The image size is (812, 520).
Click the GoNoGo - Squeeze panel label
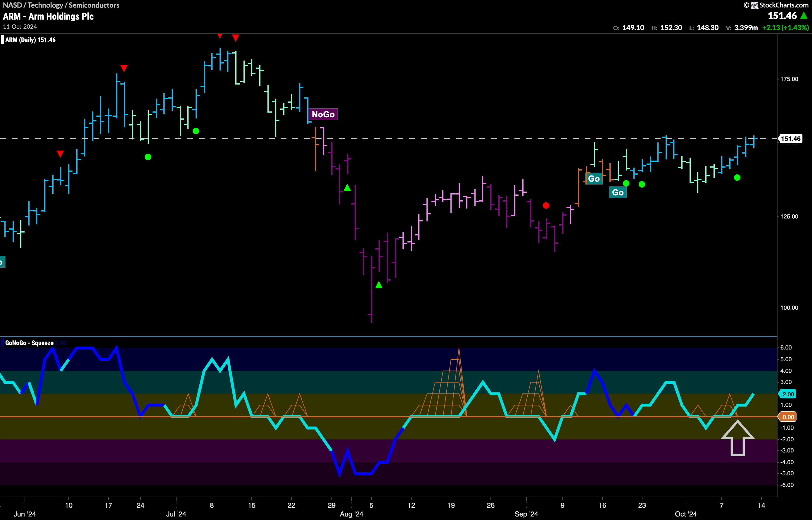point(29,343)
